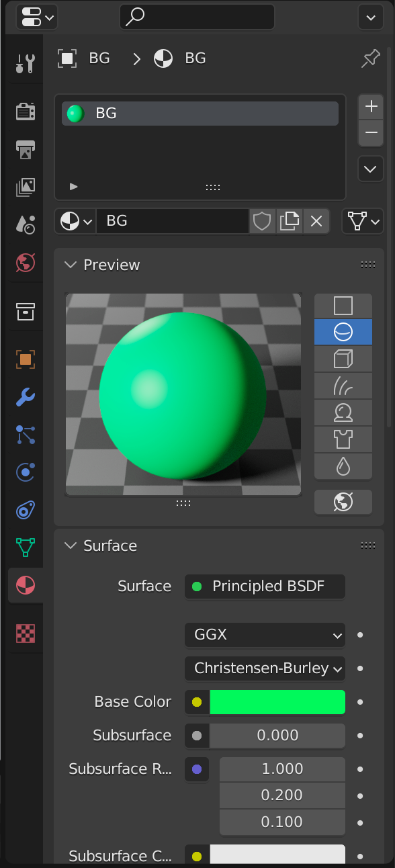Viewport: 395px width, 868px height.
Task: Click the green Base Color swatch
Action: tap(277, 701)
